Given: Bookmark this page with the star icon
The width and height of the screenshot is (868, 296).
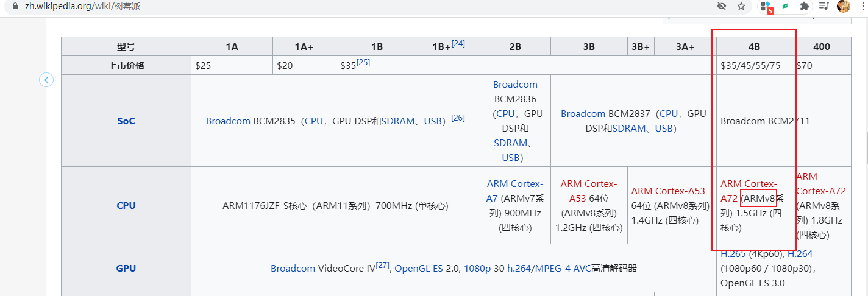Looking at the screenshot, I should pos(741,6).
